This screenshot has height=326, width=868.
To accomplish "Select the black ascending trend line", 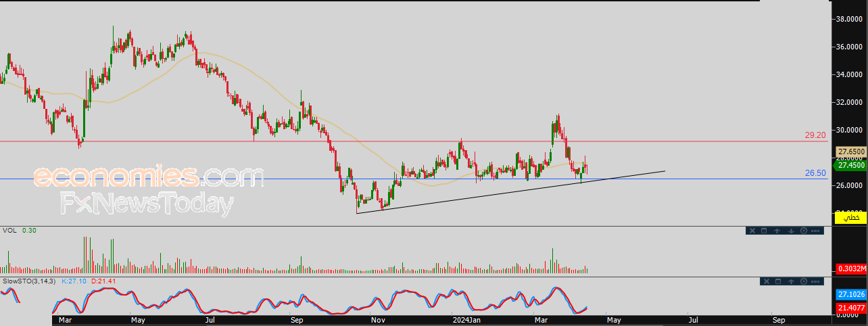I will (x=510, y=192).
